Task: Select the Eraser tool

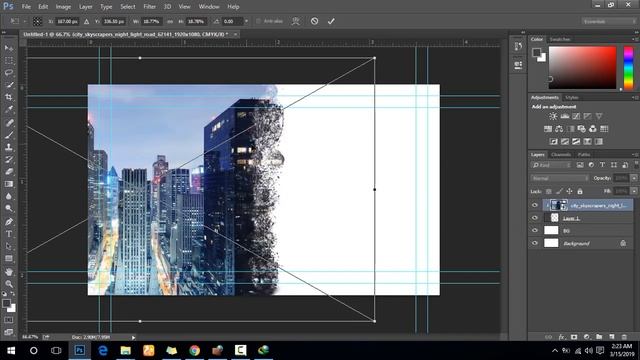Action: 9,171
